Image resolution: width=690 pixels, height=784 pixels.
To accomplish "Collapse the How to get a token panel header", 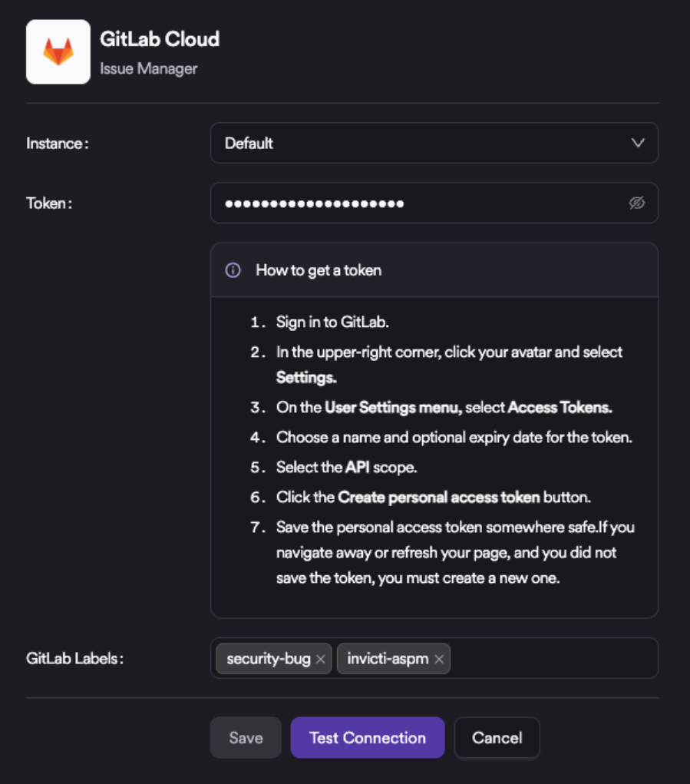I will [434, 270].
